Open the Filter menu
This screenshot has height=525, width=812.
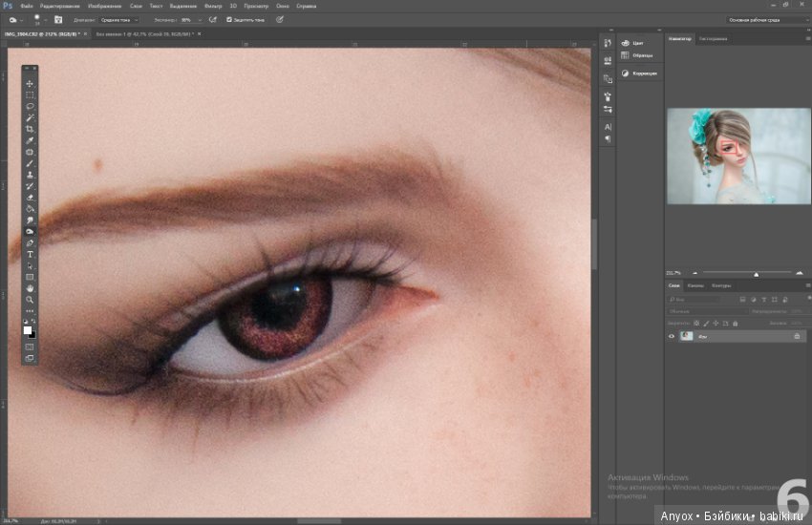[213, 7]
